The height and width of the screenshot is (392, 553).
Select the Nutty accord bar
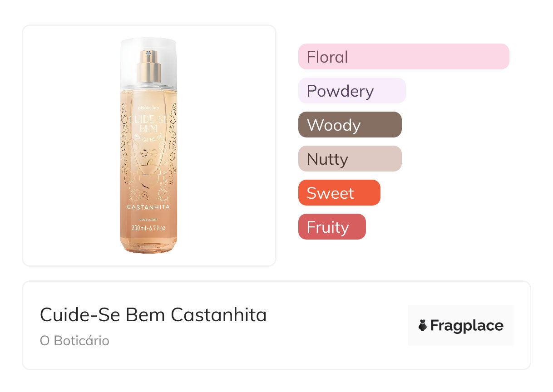pyautogui.click(x=350, y=159)
